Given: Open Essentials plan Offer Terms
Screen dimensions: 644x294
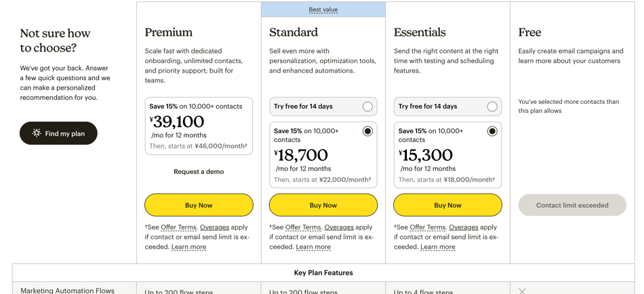Looking at the screenshot, I should [428, 227].
